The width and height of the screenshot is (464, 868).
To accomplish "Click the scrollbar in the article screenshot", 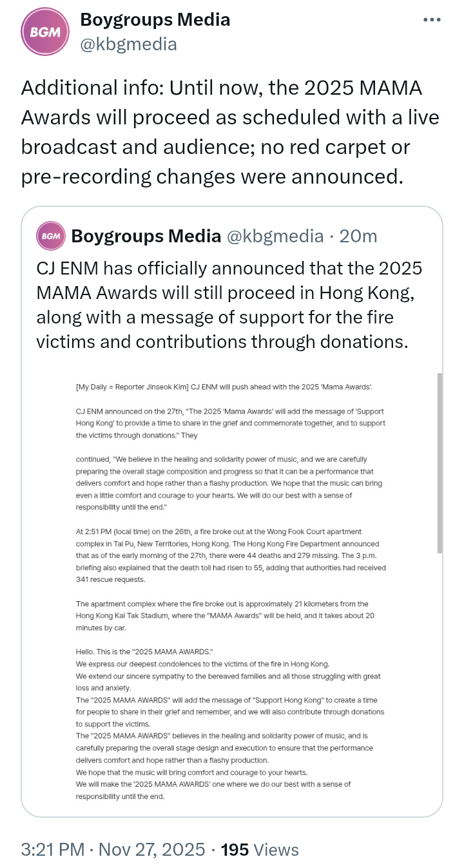I will coord(440,463).
